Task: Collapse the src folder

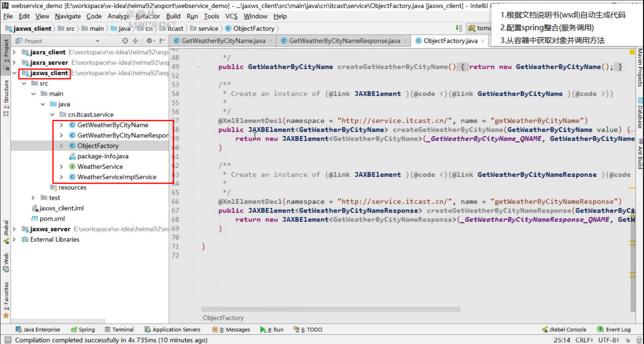Action: (24, 84)
